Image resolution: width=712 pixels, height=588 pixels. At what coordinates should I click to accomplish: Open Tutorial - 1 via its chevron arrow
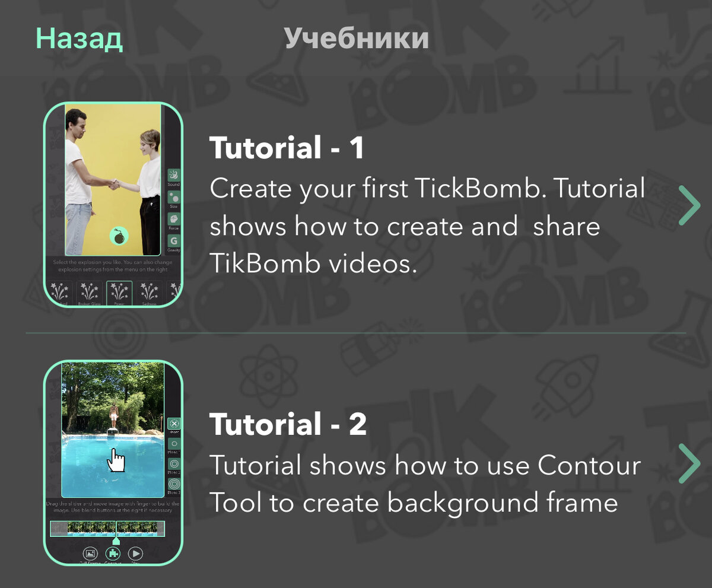tap(689, 205)
